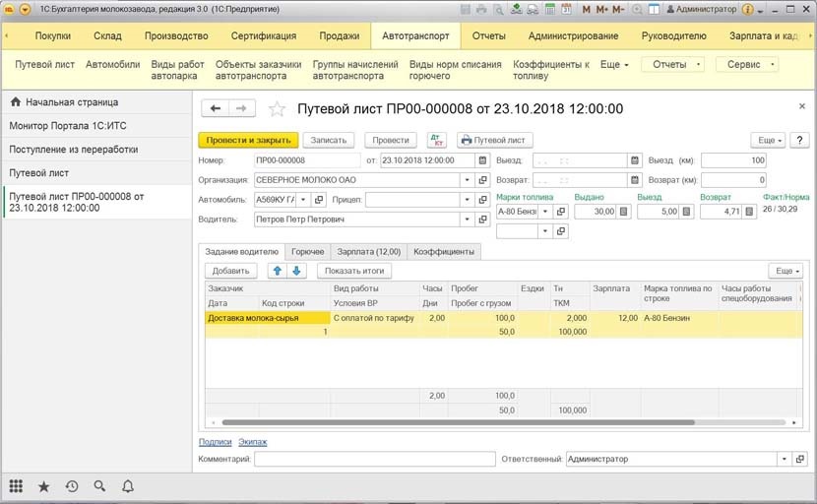Click Провести button
This screenshot has width=817, height=504.
click(x=391, y=140)
